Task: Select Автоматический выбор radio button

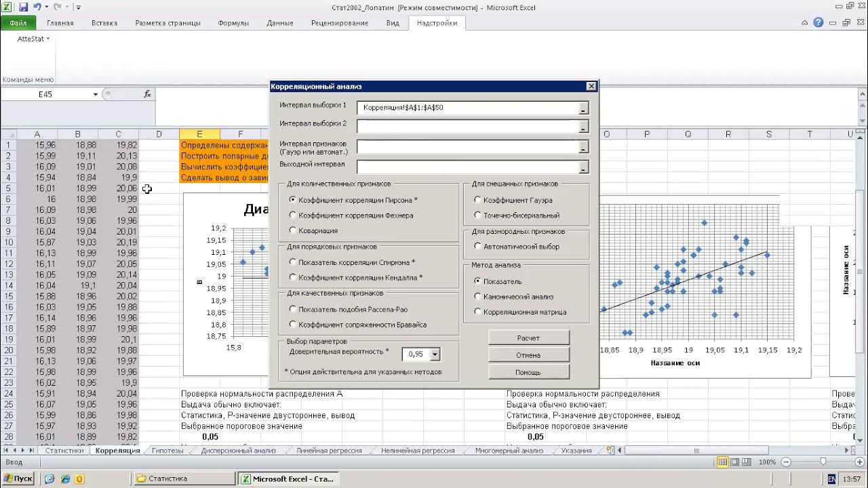Action: click(478, 247)
